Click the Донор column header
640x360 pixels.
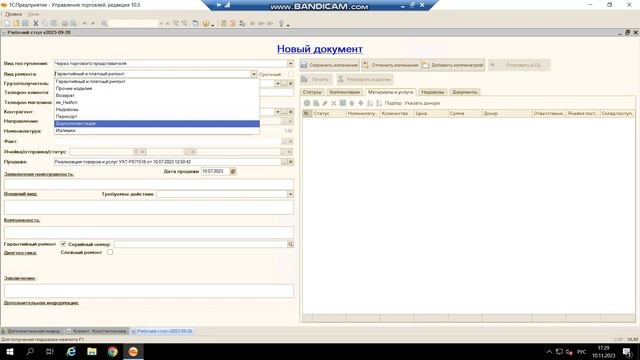coord(507,113)
